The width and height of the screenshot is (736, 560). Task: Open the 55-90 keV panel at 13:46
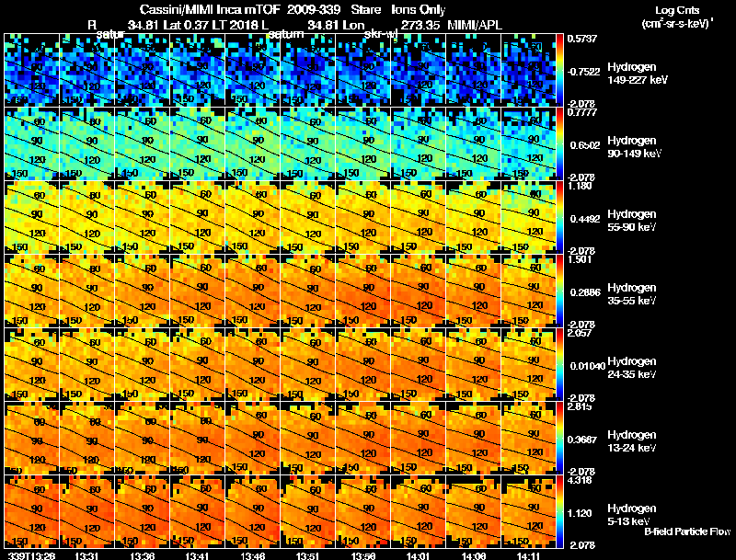(252, 217)
